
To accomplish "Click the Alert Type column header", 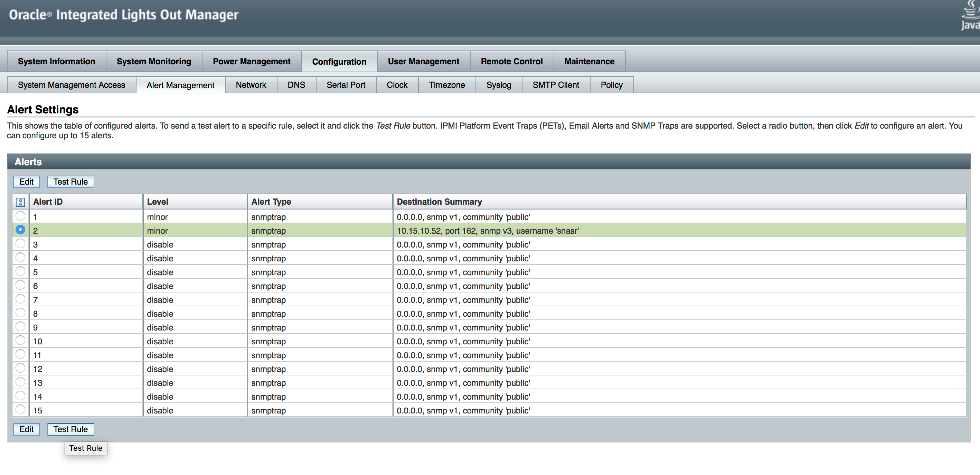I will 271,202.
